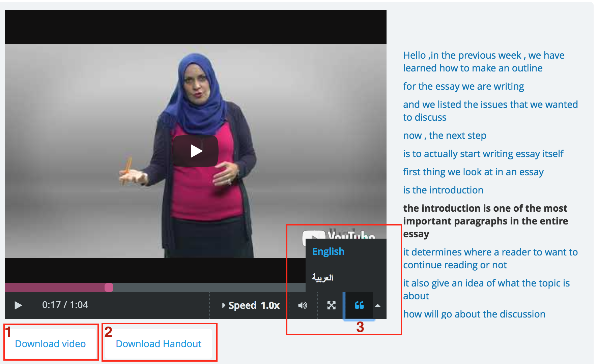Click the Download Handout link
The width and height of the screenshot is (597, 364).
[x=159, y=344]
